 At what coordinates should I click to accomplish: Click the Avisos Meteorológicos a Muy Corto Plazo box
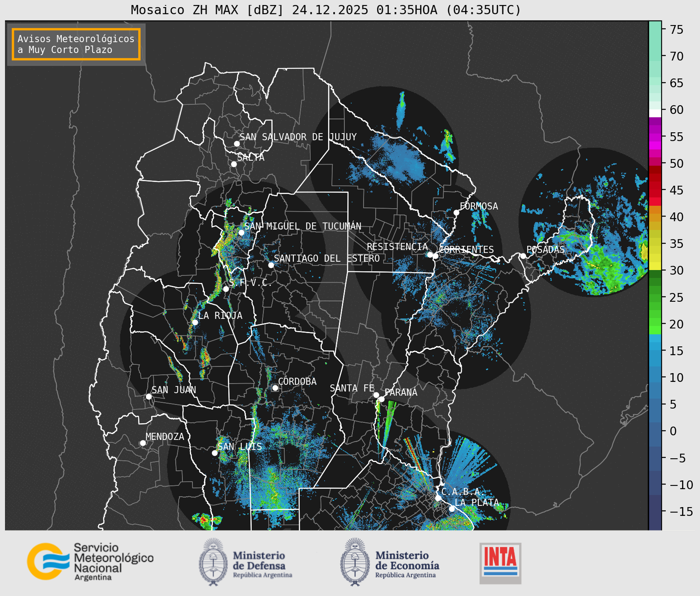[x=76, y=44]
